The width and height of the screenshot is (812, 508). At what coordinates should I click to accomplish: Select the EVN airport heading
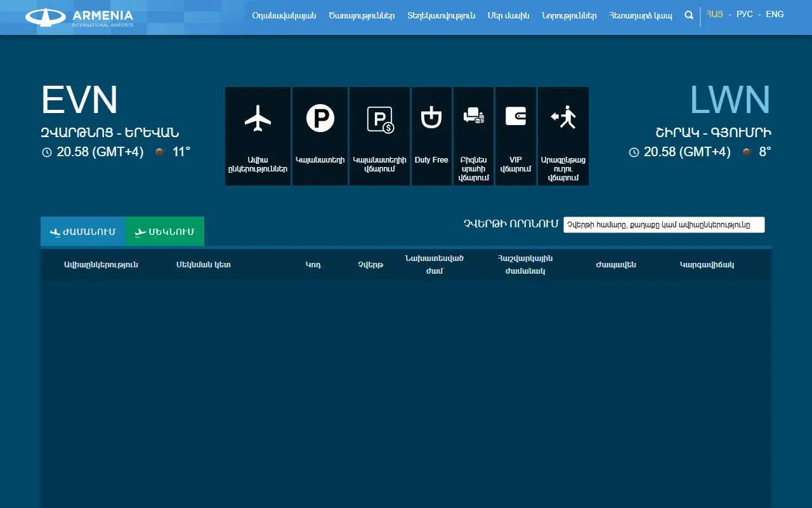pyautogui.click(x=79, y=100)
